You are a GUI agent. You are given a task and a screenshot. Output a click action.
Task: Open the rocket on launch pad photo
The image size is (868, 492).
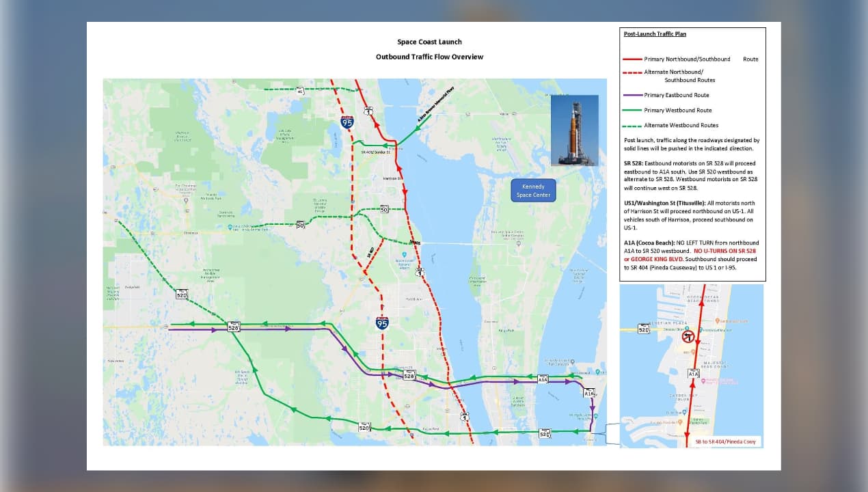tap(574, 130)
